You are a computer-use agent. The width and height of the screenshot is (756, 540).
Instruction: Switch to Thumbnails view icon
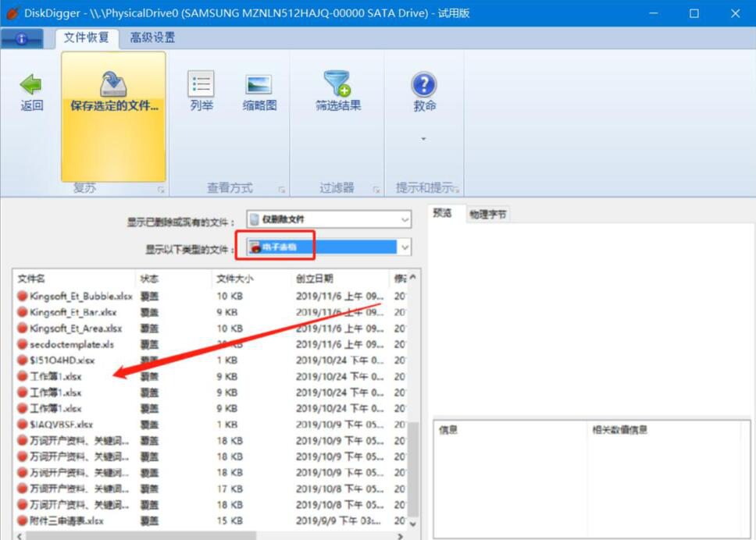[259, 85]
